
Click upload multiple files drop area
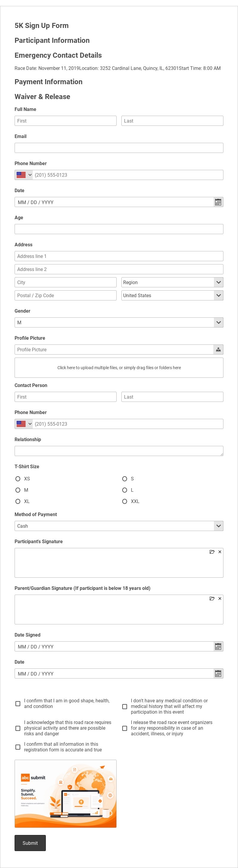(119, 368)
